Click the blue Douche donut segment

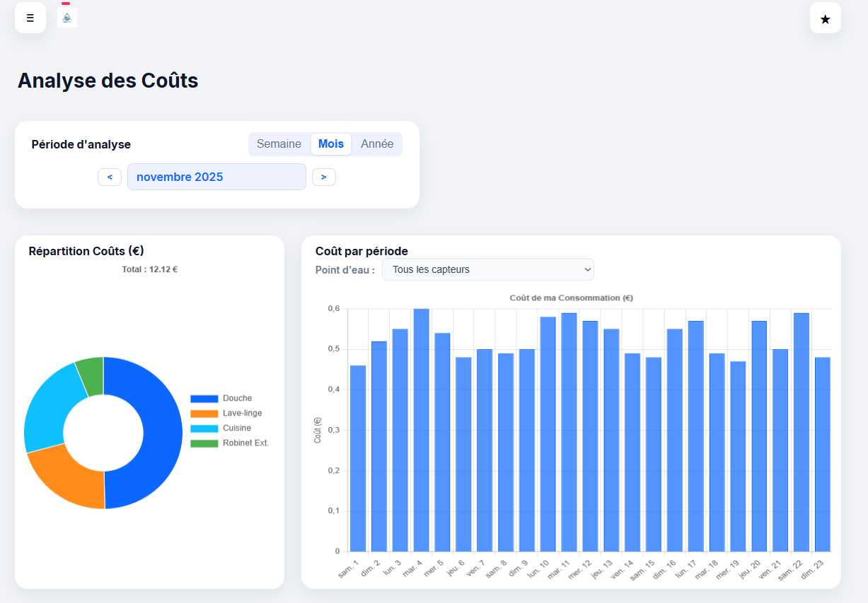click(x=161, y=431)
